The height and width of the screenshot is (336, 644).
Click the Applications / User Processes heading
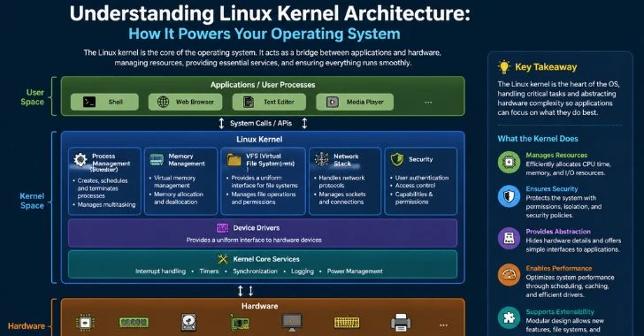coord(263,85)
